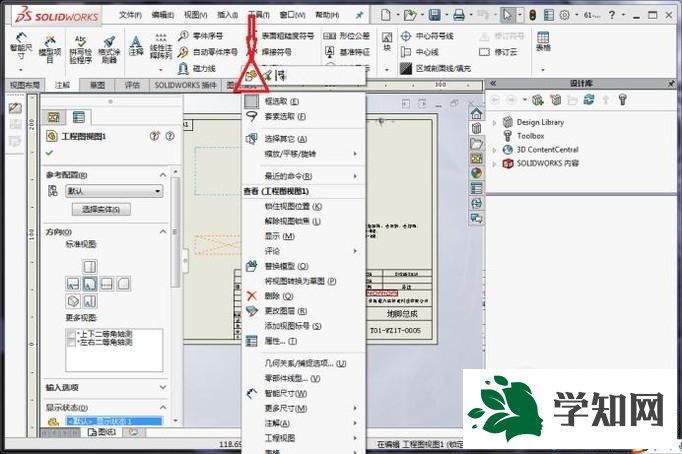The image size is (682, 454).
Task: Choose 替换模型 from context menu
Action: point(304,266)
